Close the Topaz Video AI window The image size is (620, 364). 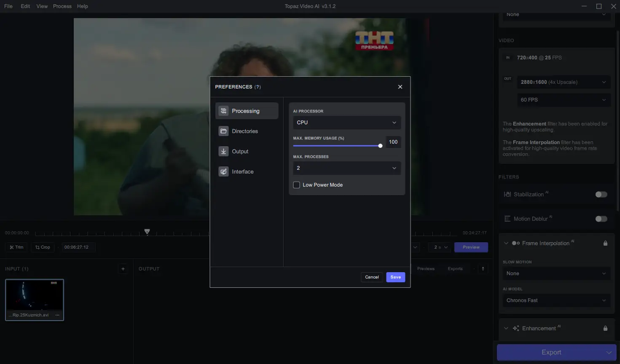click(x=613, y=6)
